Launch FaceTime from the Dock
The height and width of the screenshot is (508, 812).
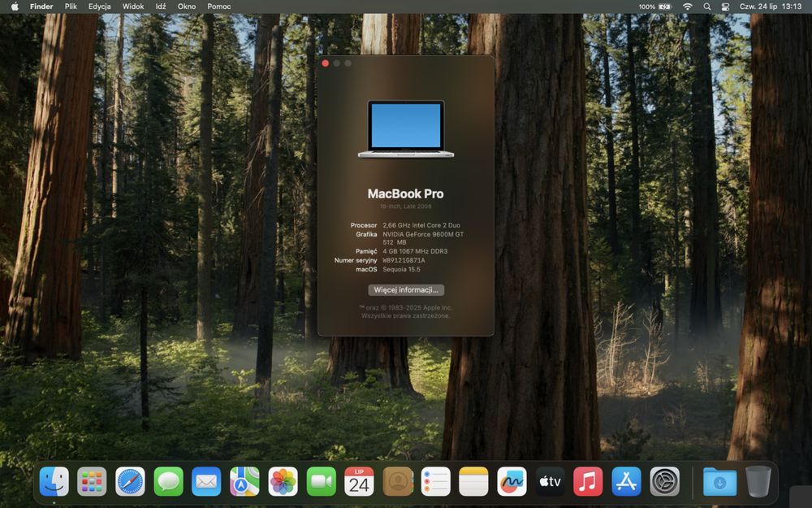tap(321, 481)
